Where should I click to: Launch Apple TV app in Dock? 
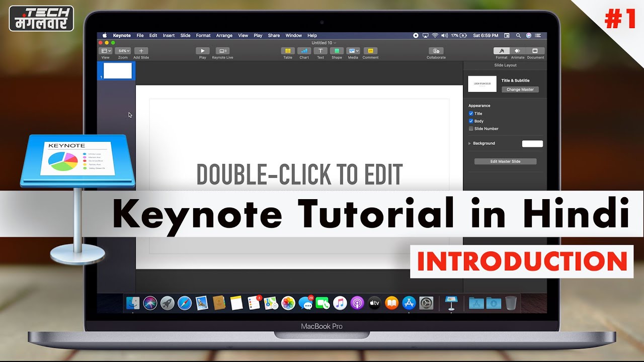(x=374, y=303)
